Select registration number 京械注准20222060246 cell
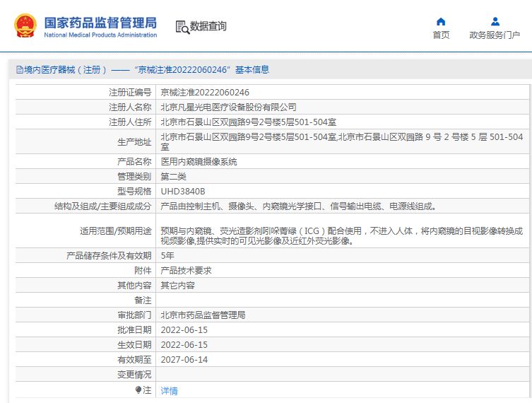 [x=205, y=93]
